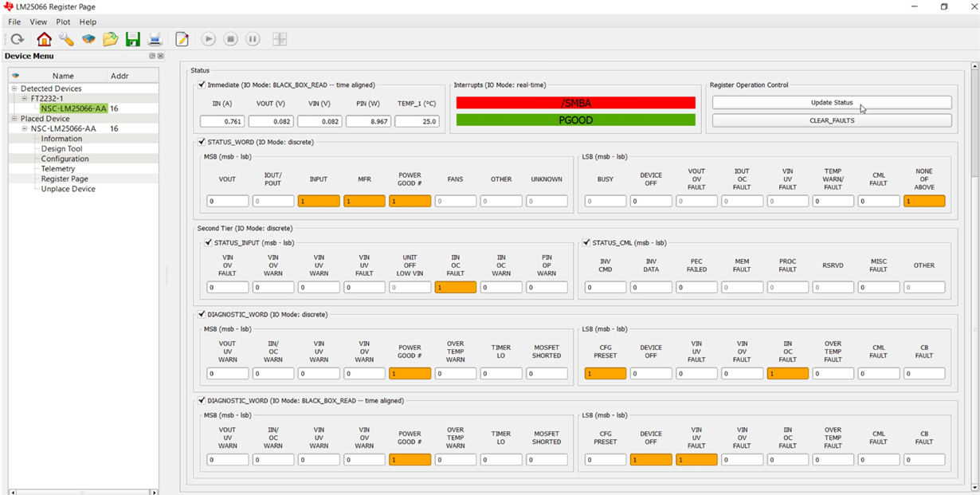Toggle DIAGNOSTIC_WORD BLACK_BOX_READ checkbox
This screenshot has height=495, width=980.
click(x=202, y=400)
